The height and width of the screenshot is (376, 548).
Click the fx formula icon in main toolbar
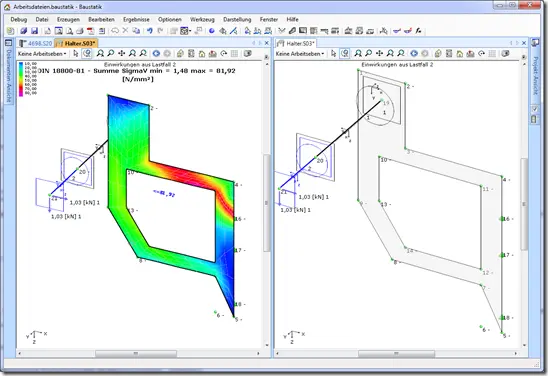[418, 31]
